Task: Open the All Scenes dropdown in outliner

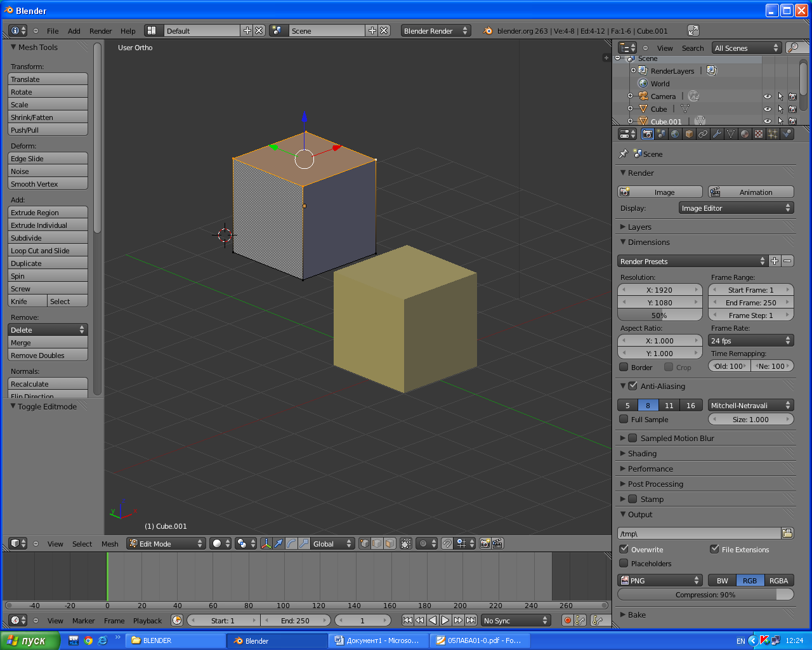Action: pos(747,48)
